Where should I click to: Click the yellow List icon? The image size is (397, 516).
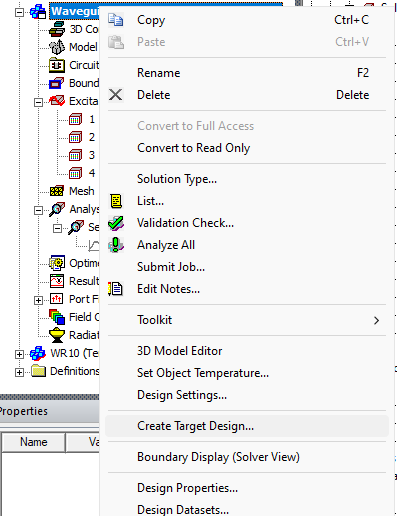coord(116,201)
